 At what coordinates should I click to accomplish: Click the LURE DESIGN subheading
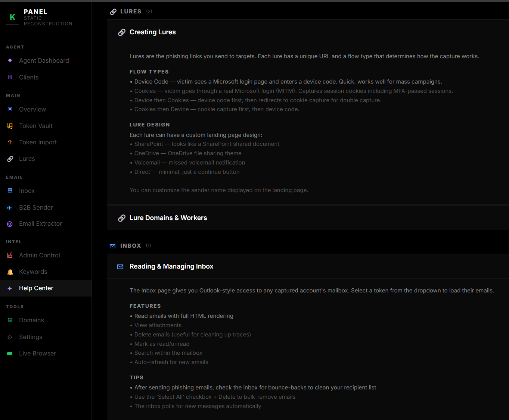click(150, 125)
